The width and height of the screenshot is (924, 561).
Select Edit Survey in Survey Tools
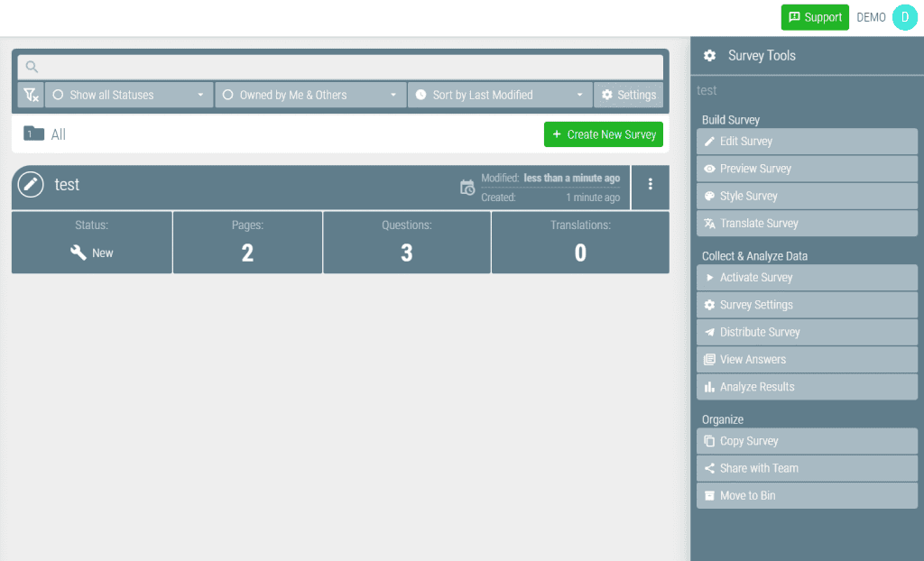coord(807,142)
